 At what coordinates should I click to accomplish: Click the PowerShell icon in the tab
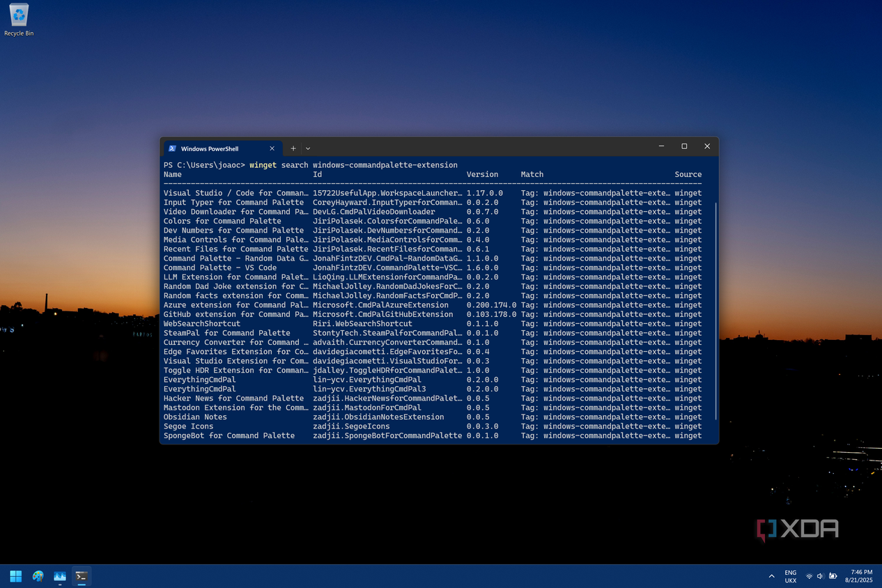(172, 148)
